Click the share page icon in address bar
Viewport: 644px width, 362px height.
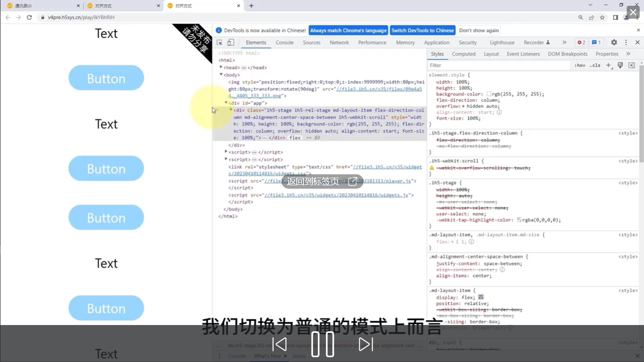pyautogui.click(x=591, y=17)
